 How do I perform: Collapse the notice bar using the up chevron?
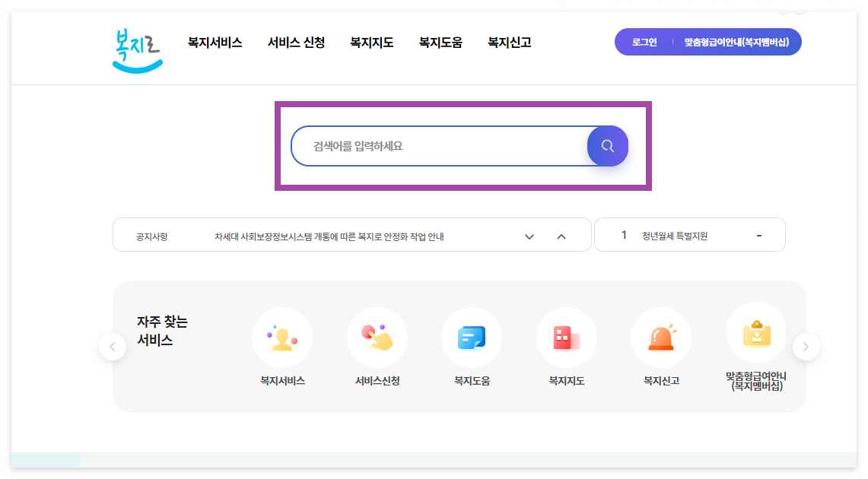coord(561,236)
